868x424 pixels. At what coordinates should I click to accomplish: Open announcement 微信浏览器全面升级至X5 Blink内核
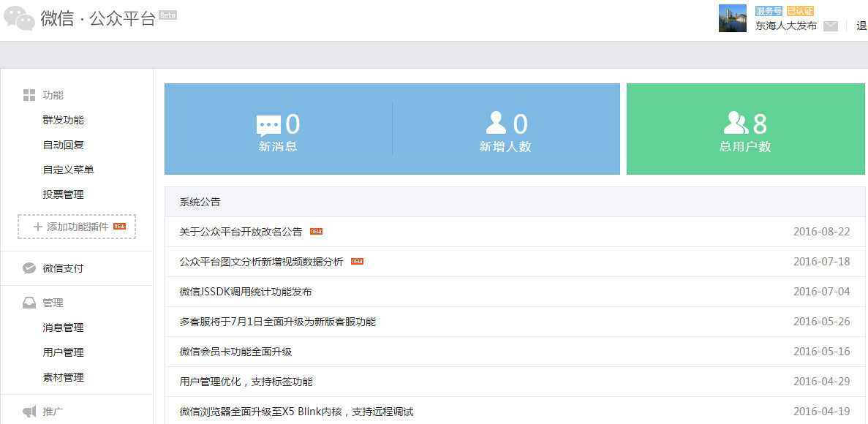pyautogui.click(x=297, y=412)
